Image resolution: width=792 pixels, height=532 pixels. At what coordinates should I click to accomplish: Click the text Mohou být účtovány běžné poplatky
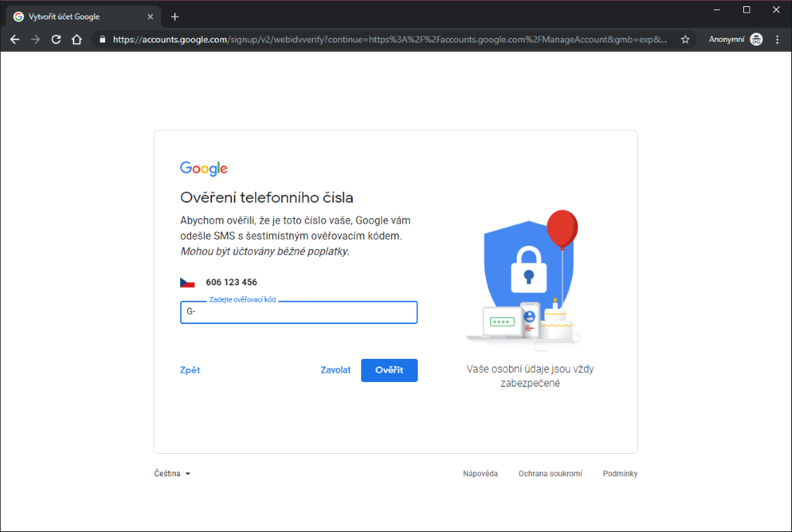[x=265, y=251]
